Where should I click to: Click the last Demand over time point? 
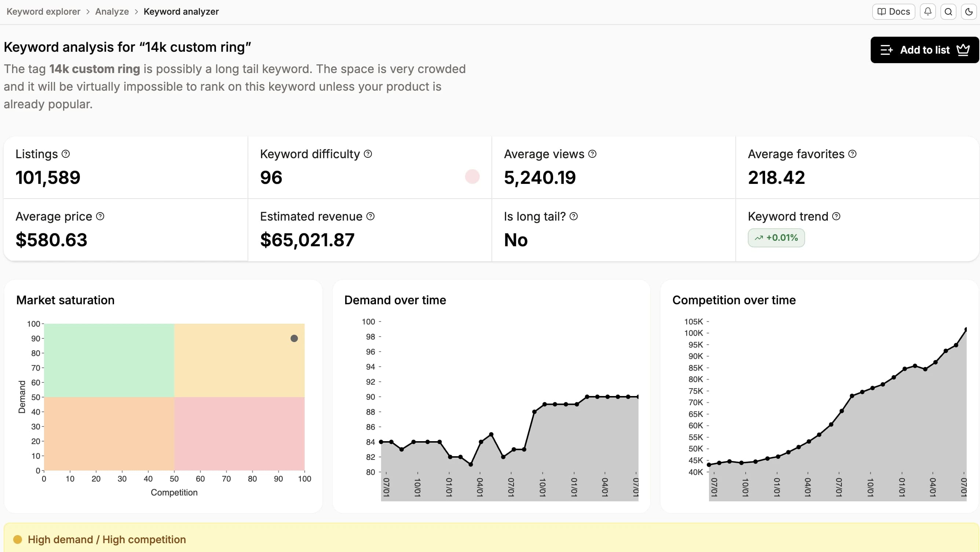point(637,397)
